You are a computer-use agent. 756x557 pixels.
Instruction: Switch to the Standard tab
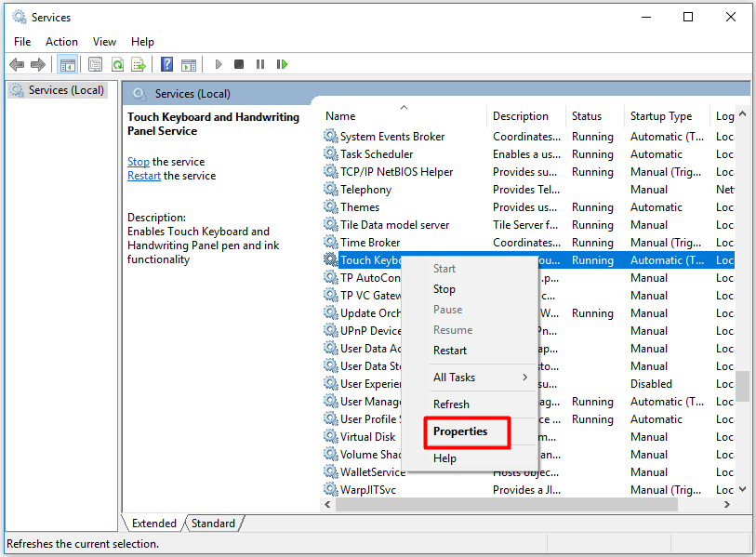(x=213, y=524)
